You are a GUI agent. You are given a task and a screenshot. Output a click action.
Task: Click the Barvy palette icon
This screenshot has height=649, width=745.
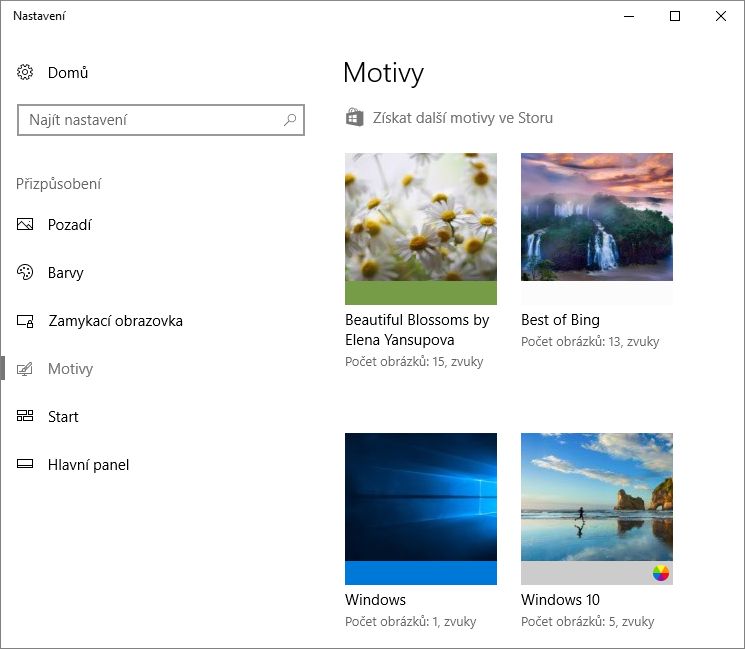pos(25,272)
